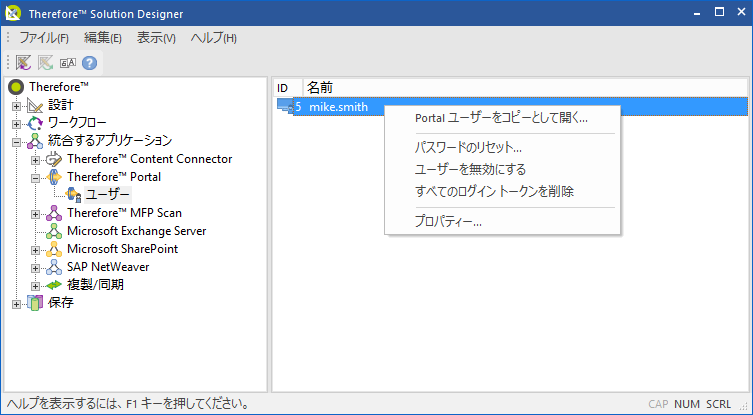
Task: Expand the 保存 tree node
Action: coord(17,304)
